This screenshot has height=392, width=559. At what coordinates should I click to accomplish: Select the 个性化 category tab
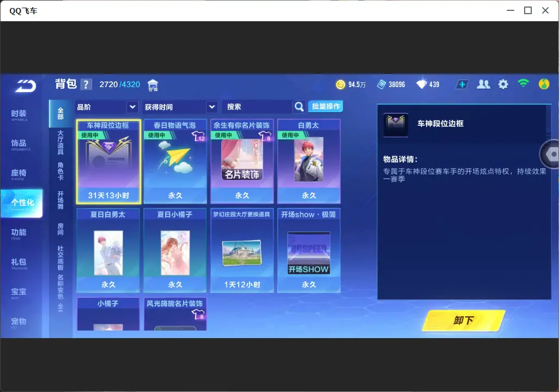22,203
